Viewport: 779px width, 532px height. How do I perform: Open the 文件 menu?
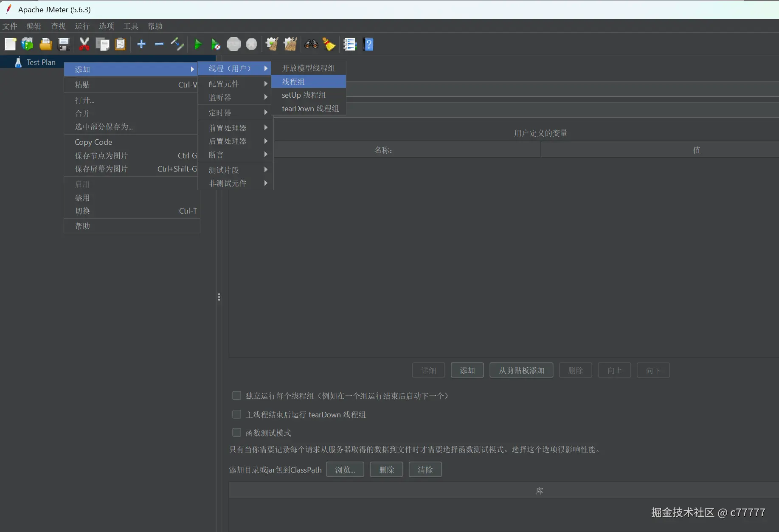[x=10, y=26]
